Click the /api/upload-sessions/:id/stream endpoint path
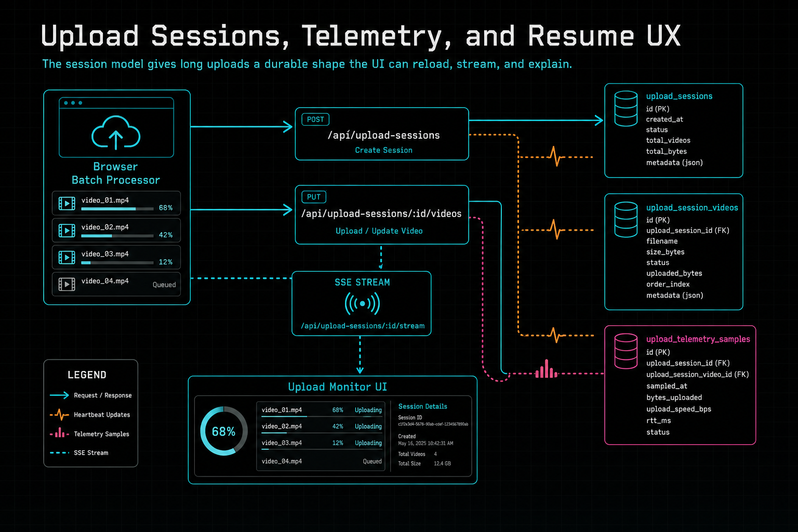Screen dimensions: 798x532 click(x=363, y=326)
